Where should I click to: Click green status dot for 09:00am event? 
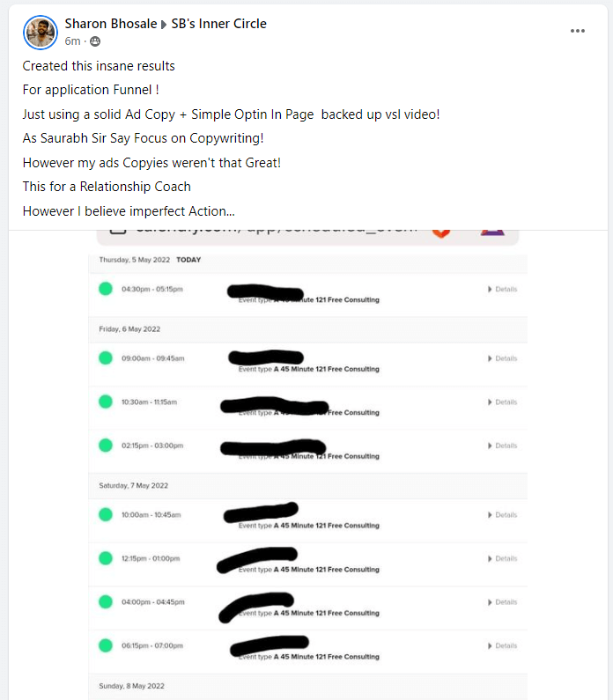coord(106,358)
